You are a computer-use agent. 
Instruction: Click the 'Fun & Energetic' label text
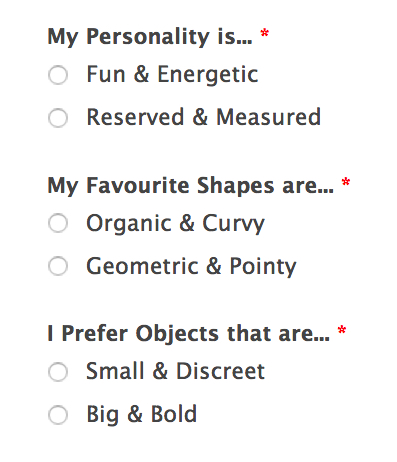pyautogui.click(x=172, y=75)
